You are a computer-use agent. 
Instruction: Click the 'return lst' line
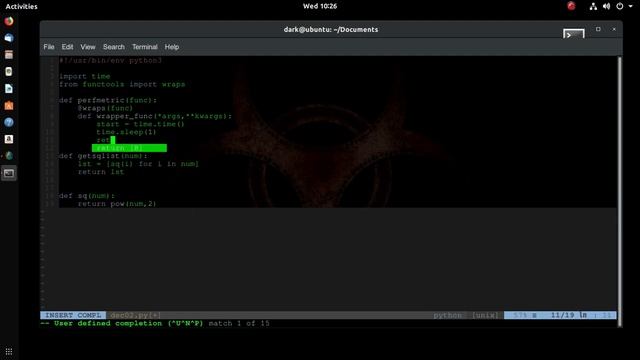[101, 172]
